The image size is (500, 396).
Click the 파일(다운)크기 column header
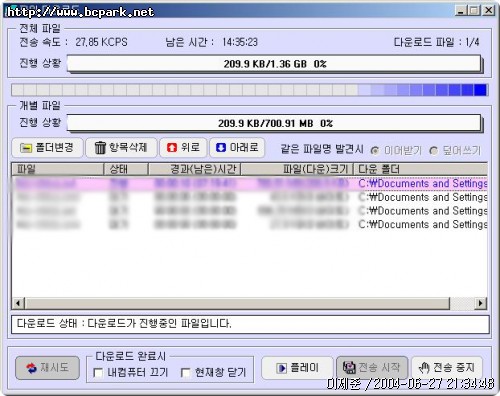297,169
